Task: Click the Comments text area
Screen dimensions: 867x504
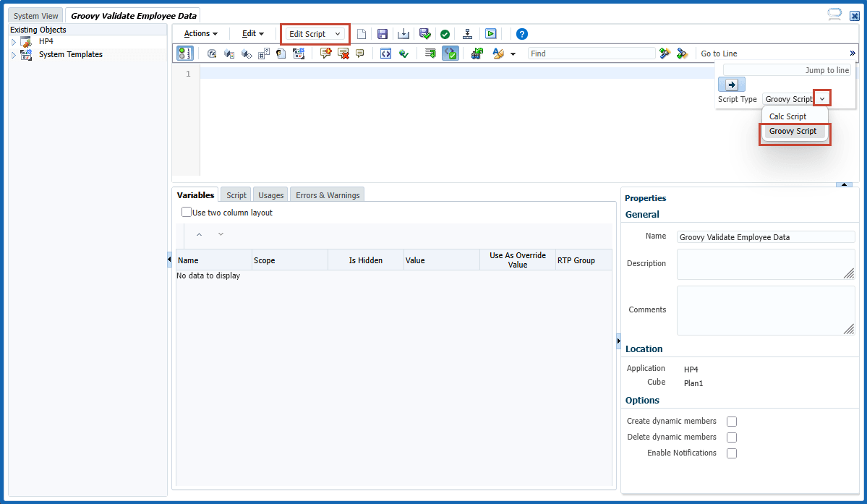Action: (766, 311)
